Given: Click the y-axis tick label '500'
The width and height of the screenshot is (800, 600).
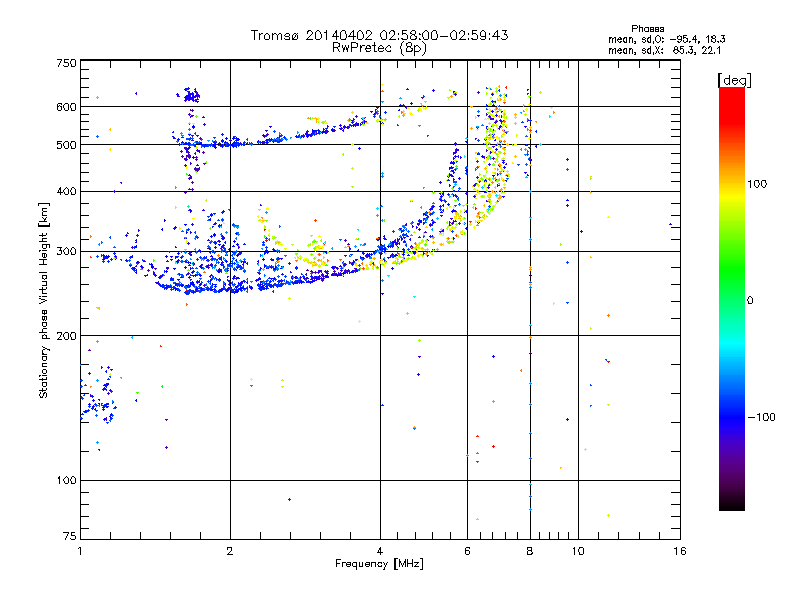Looking at the screenshot, I should point(66,145).
